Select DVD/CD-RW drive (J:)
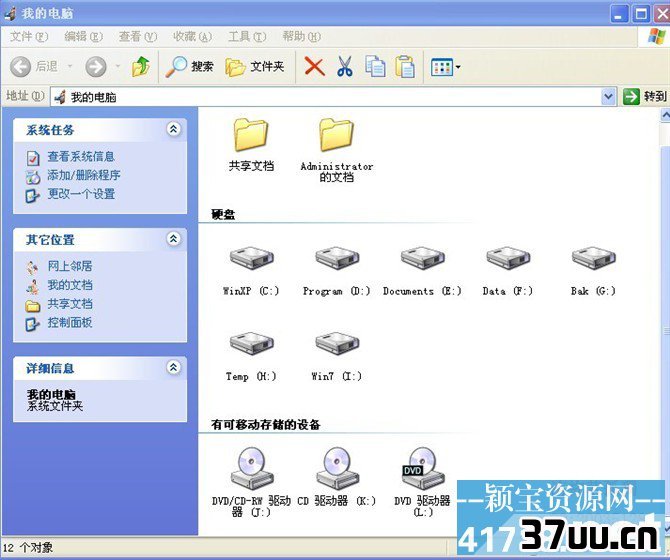The height and width of the screenshot is (560, 670). pyautogui.click(x=251, y=482)
